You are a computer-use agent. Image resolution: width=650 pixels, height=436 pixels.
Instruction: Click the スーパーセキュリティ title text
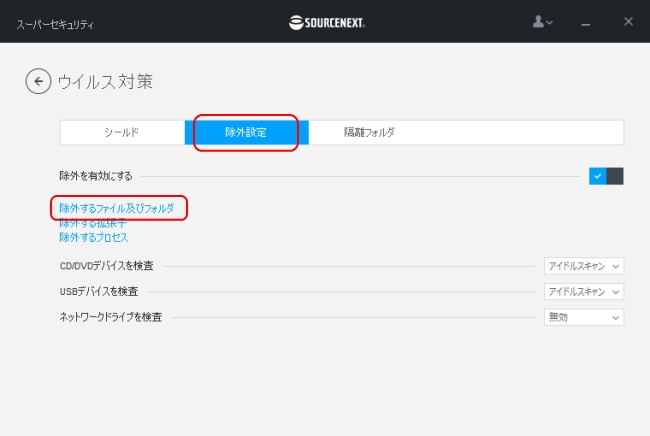coord(55,24)
